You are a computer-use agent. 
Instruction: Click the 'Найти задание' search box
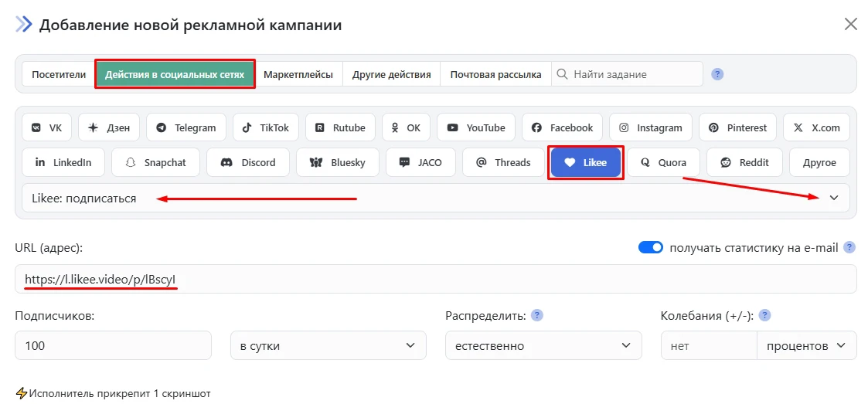coord(634,75)
